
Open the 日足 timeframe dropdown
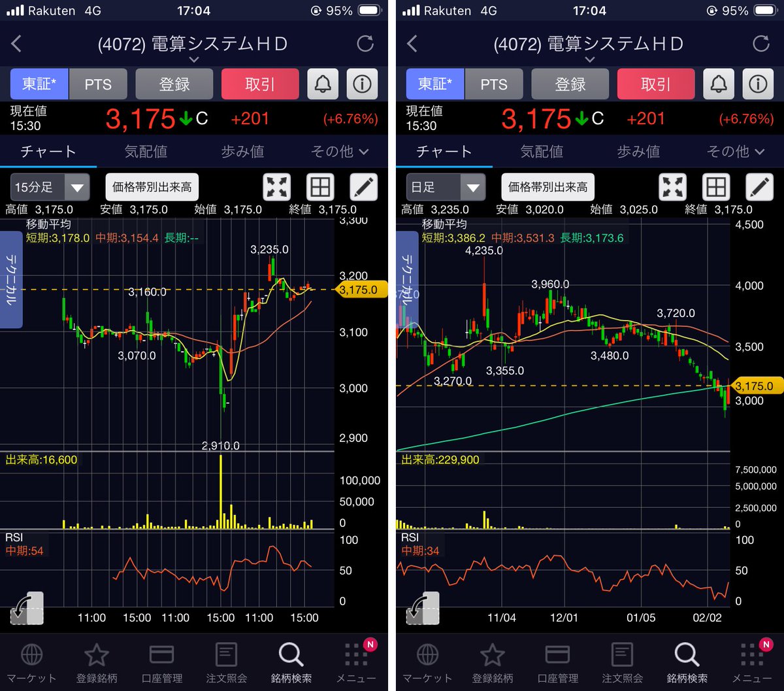pyautogui.click(x=446, y=187)
